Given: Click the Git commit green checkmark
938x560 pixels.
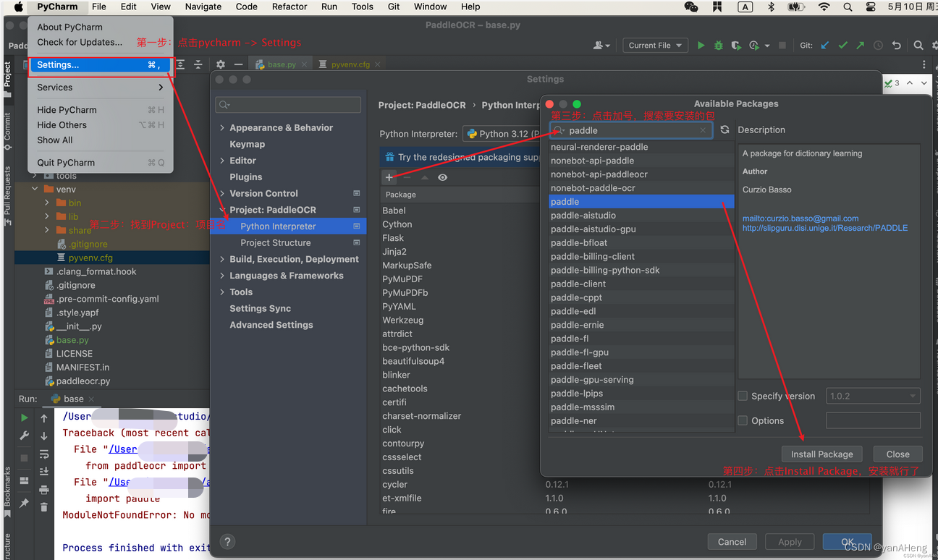Looking at the screenshot, I should tap(842, 45).
